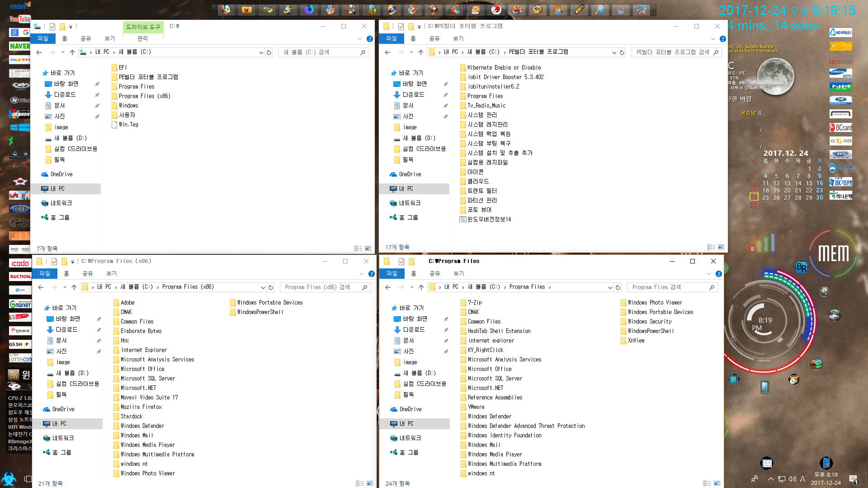Screen dimensions: 868x488
Task: Select the 홈 tab in the Program Files window
Action: (x=414, y=274)
